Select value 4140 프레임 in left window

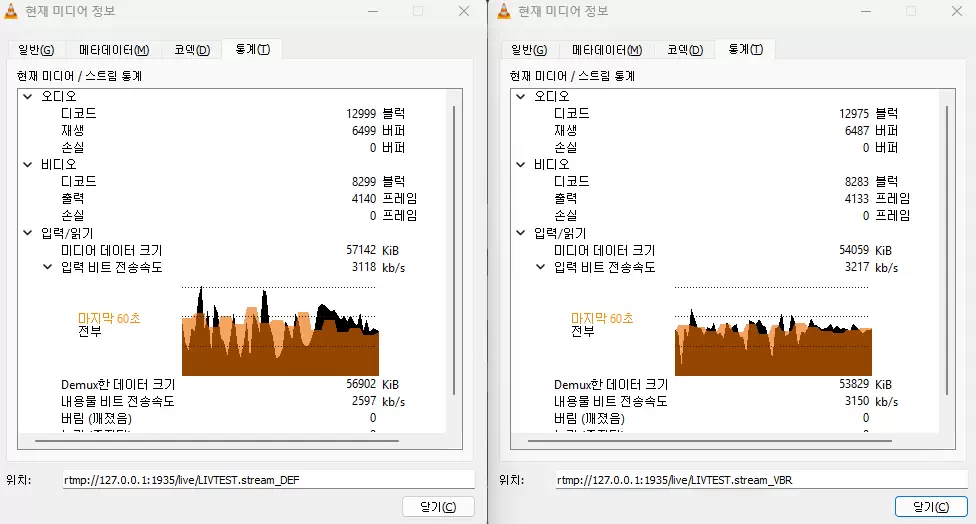384,199
